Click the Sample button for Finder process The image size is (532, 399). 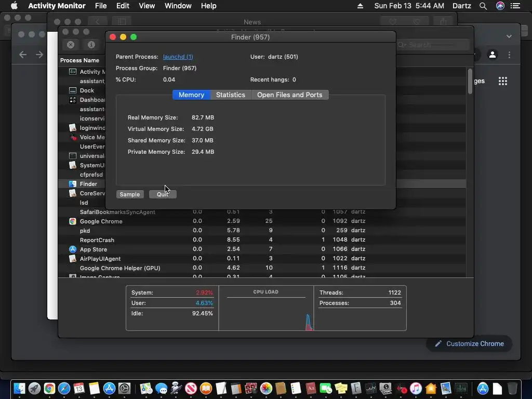[129, 194]
